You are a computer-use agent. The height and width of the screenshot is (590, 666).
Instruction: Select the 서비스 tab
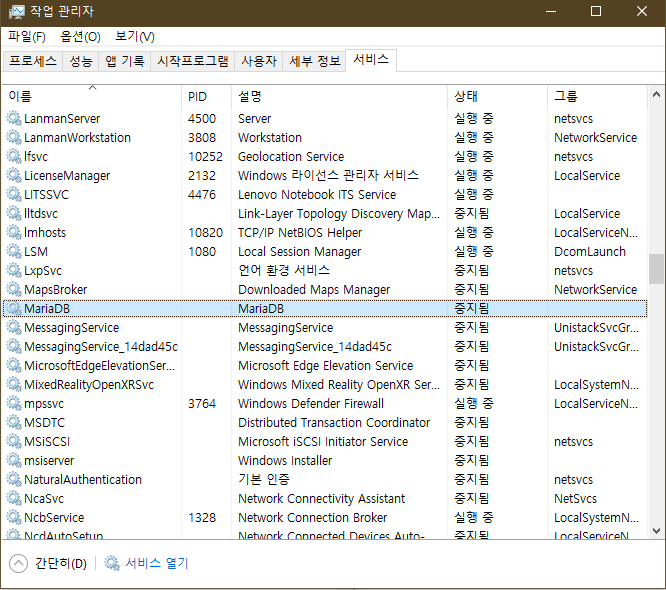[x=371, y=60]
